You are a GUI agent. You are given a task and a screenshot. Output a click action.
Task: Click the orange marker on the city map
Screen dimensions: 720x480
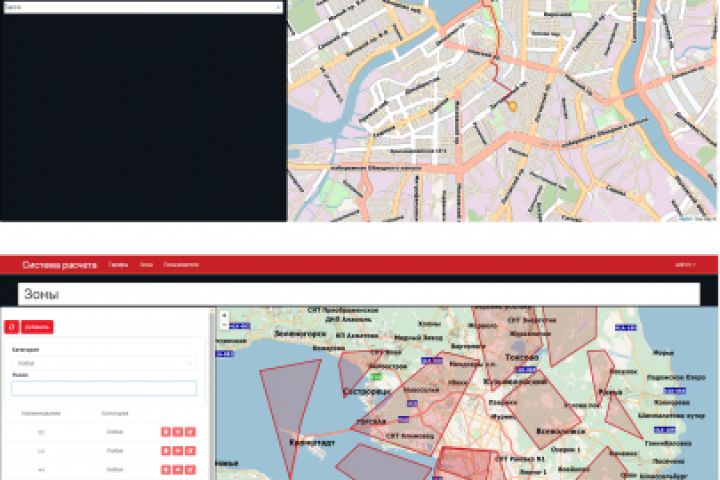[x=513, y=107]
